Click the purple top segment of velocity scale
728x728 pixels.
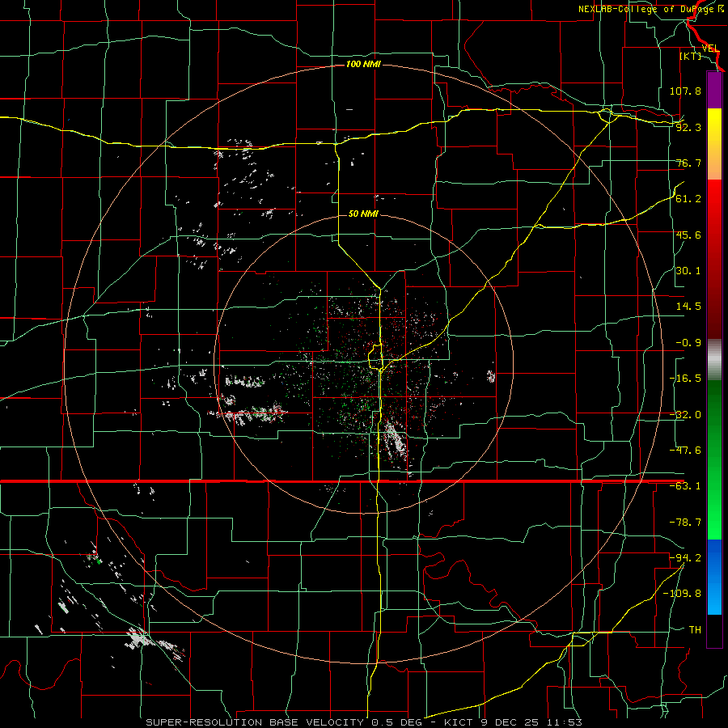tap(714, 90)
